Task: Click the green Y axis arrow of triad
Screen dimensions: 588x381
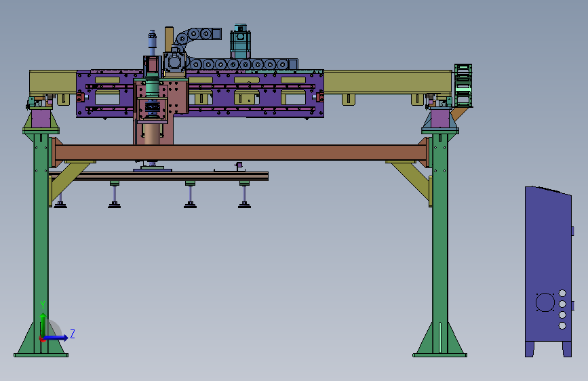Action: pos(43,325)
